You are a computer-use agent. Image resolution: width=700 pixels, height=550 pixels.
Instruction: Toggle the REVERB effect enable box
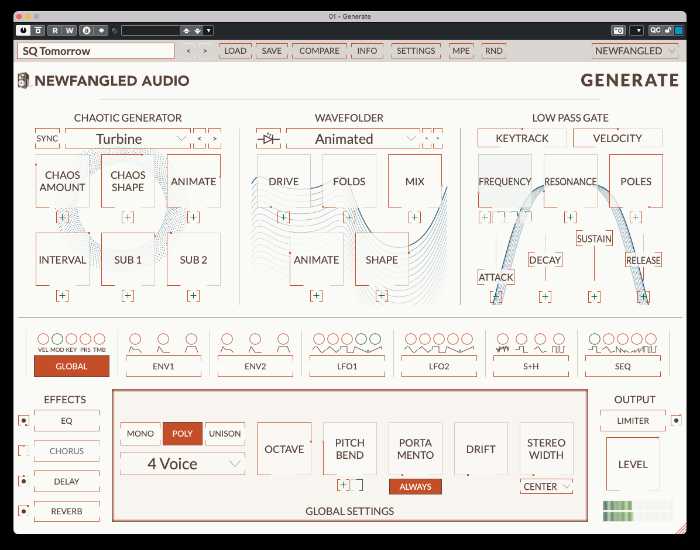coord(24,510)
